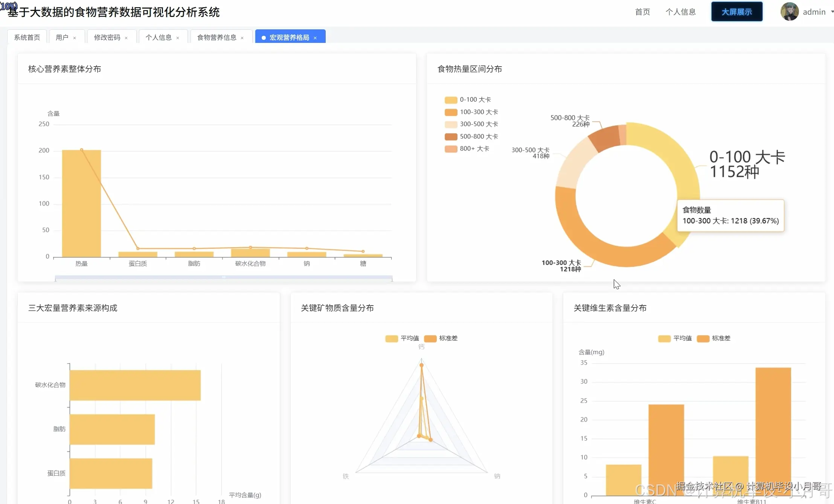Switch to the 食物营养信息 tab

[217, 37]
